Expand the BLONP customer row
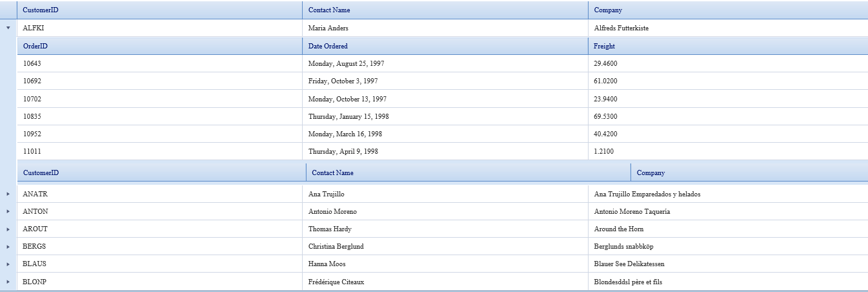The height and width of the screenshot is (292, 868). 8,282
